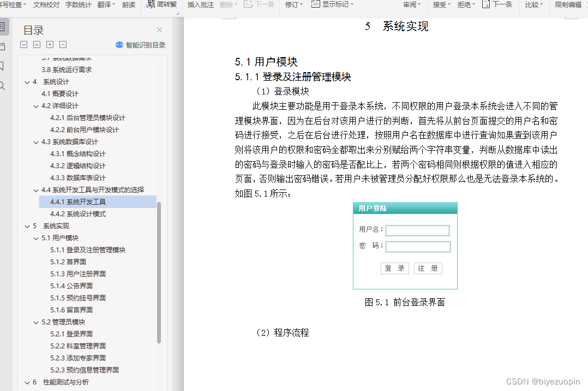Click 插入批注 to insert a comment
Image resolution: width=588 pixels, height=391 pixels.
(x=200, y=4)
